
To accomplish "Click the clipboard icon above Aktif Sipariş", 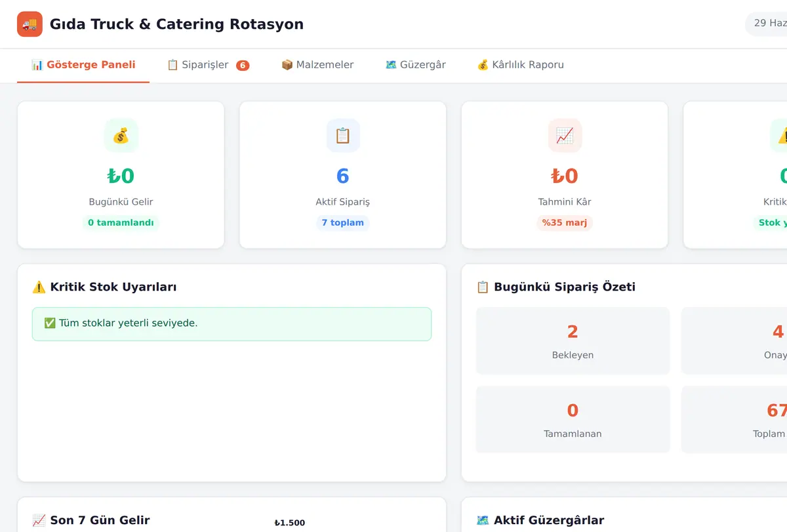I will [343, 135].
